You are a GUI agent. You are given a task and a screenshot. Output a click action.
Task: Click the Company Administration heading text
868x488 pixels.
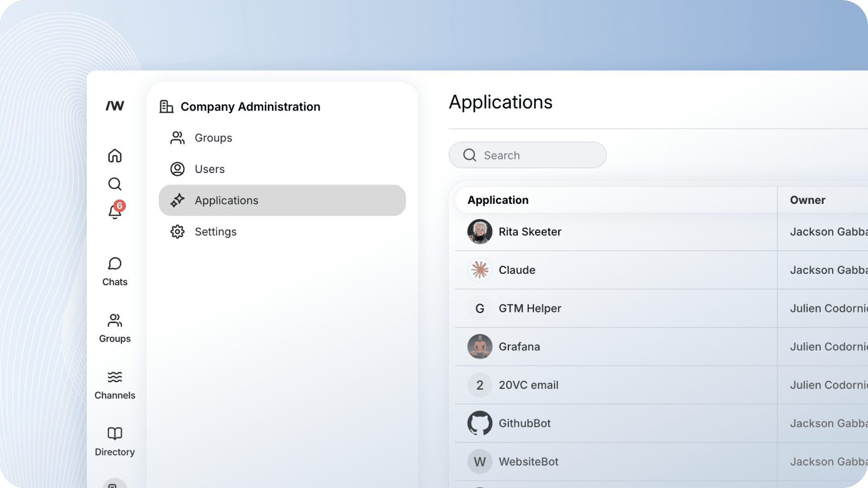[251, 107]
